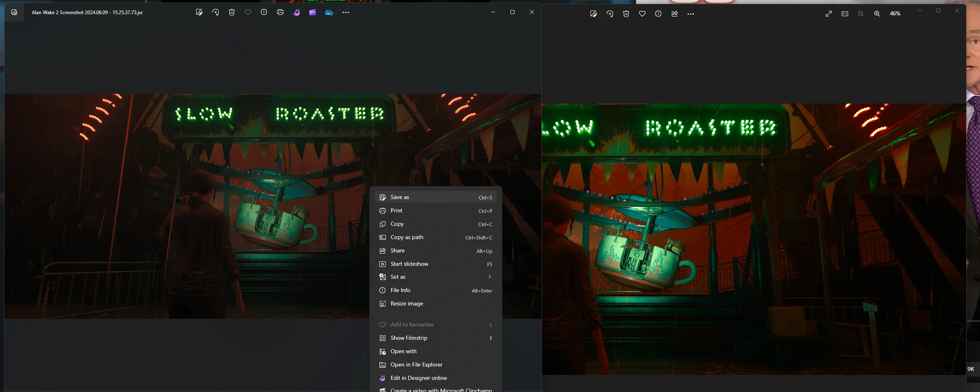980x392 pixels.
Task: Open Microsoft Designer icon in left toolbar
Action: pyautogui.click(x=297, y=12)
